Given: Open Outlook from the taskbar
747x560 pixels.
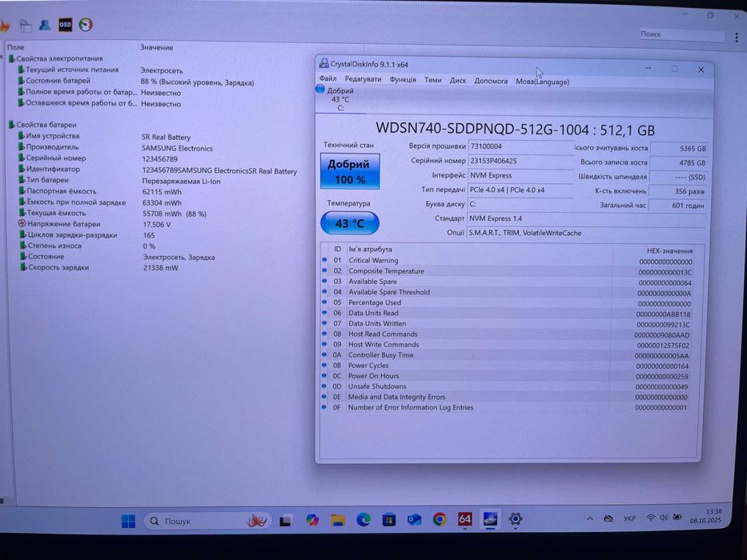Looking at the screenshot, I should [x=414, y=519].
